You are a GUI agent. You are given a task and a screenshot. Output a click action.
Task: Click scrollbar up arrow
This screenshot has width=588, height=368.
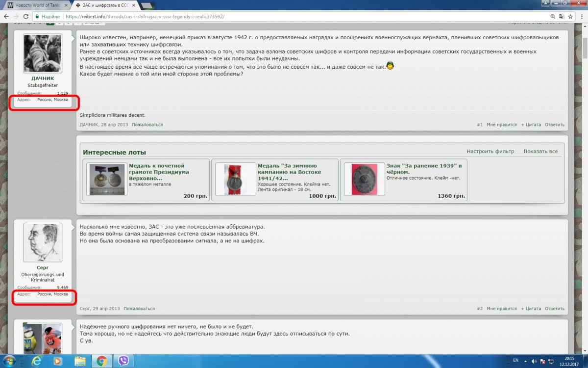pyautogui.click(x=584, y=26)
